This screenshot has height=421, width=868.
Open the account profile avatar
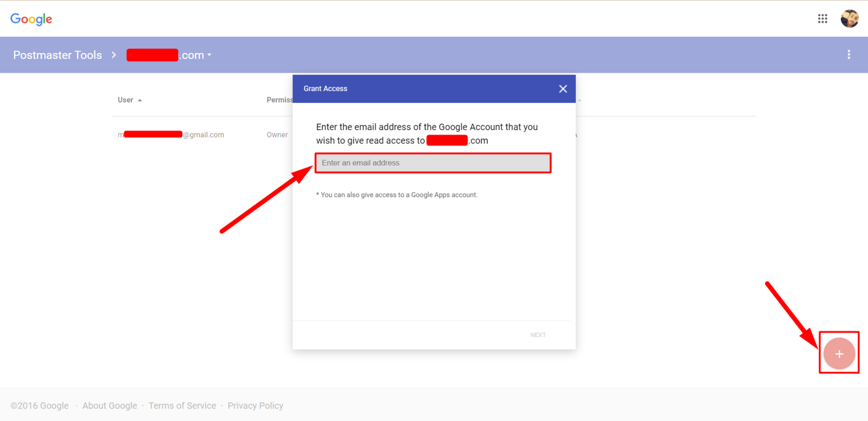pyautogui.click(x=850, y=18)
